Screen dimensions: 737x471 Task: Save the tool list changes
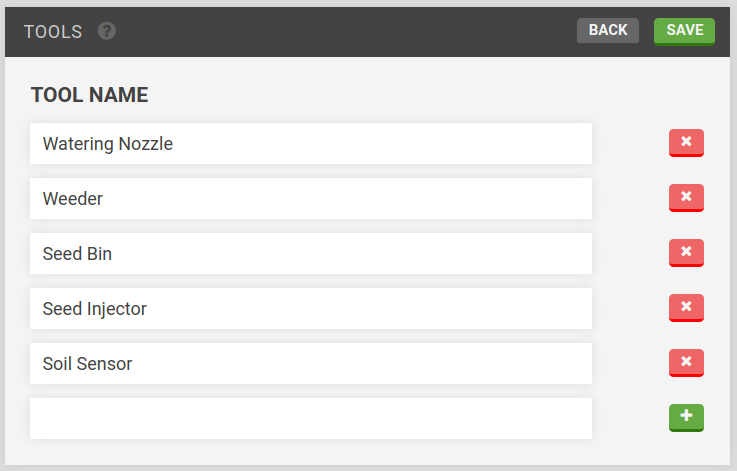coord(684,30)
